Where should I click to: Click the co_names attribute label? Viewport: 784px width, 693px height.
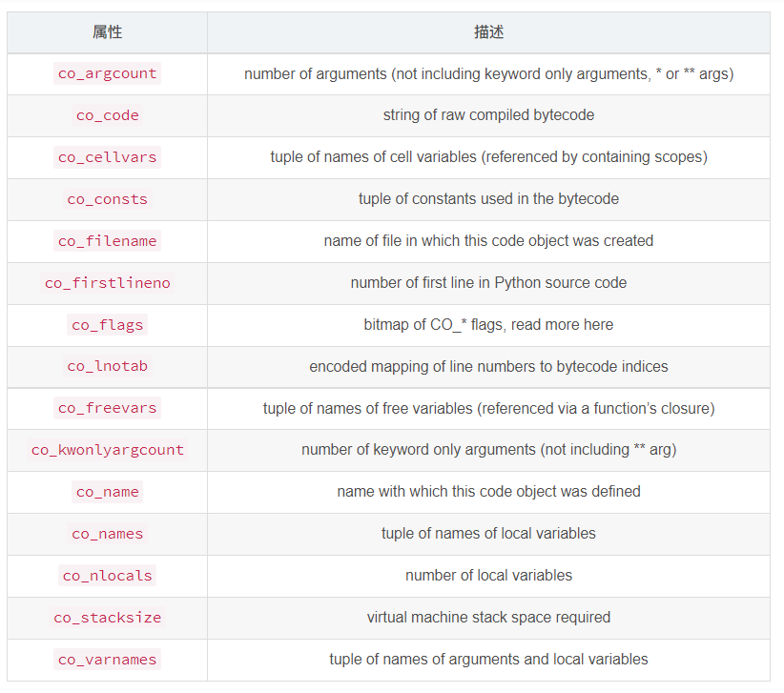point(107,534)
